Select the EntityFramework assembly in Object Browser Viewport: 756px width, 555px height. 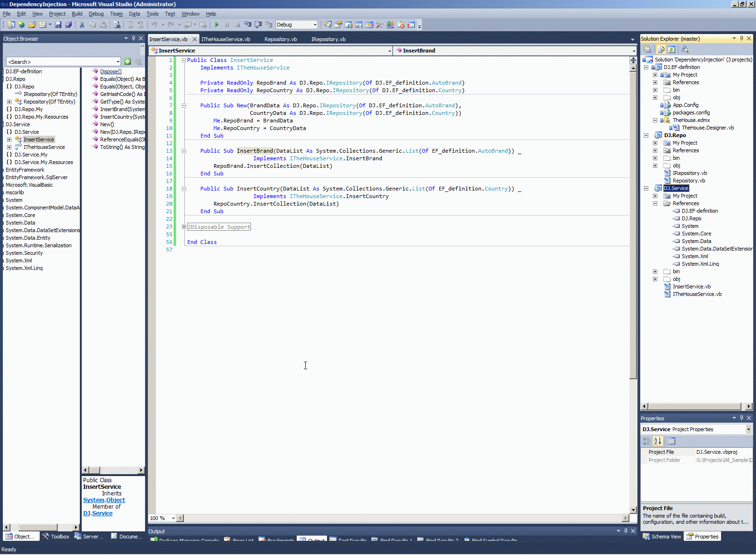[25, 170]
